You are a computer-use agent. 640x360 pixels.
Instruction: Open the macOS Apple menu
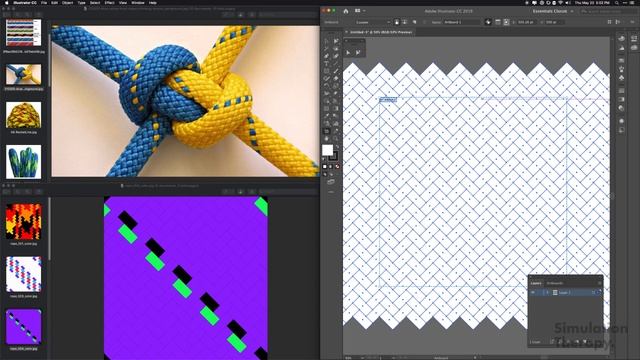pyautogui.click(x=7, y=2)
